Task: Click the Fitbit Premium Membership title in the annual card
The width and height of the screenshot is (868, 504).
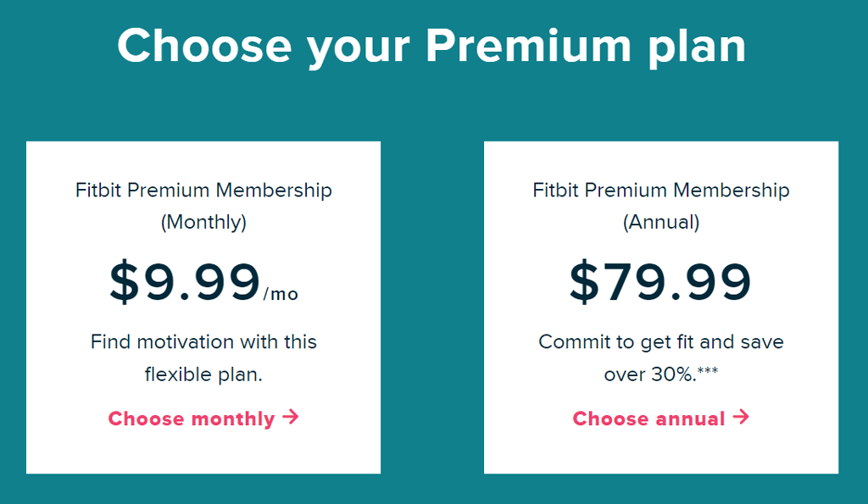Action: 661,190
